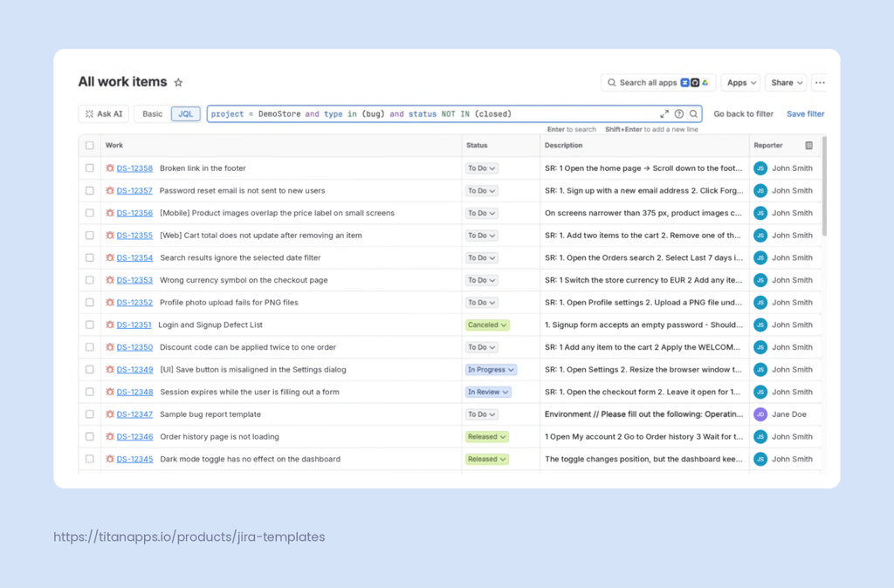Check the row for DS-12354
894x588 pixels.
90,257
